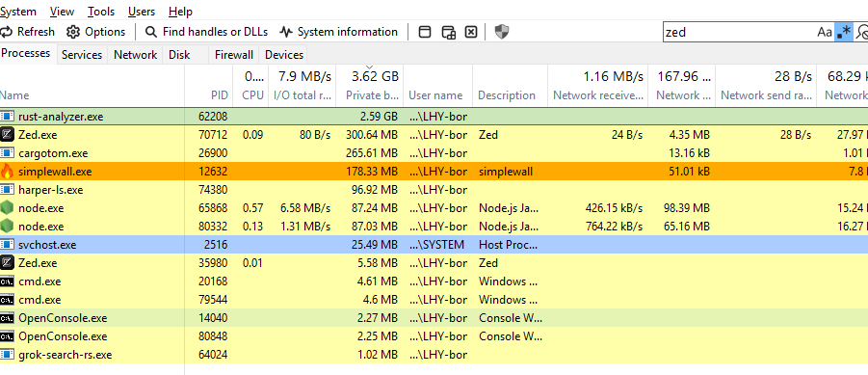
Task: Switch to the Network tab
Action: pyautogui.click(x=135, y=55)
